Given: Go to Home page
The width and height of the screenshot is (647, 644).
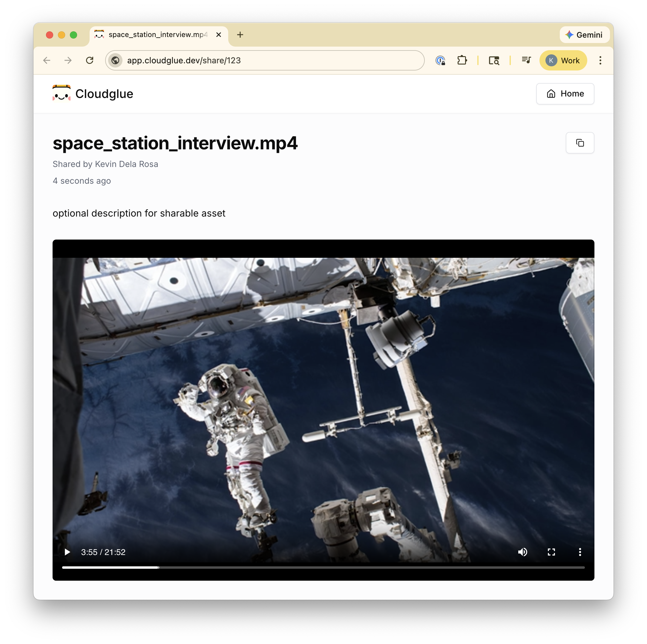Looking at the screenshot, I should click(x=565, y=94).
